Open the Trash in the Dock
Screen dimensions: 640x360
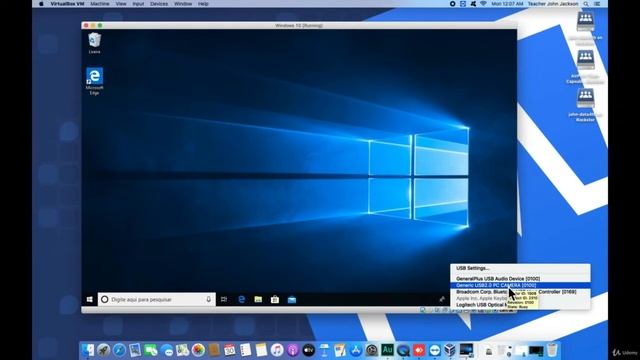[x=552, y=350]
